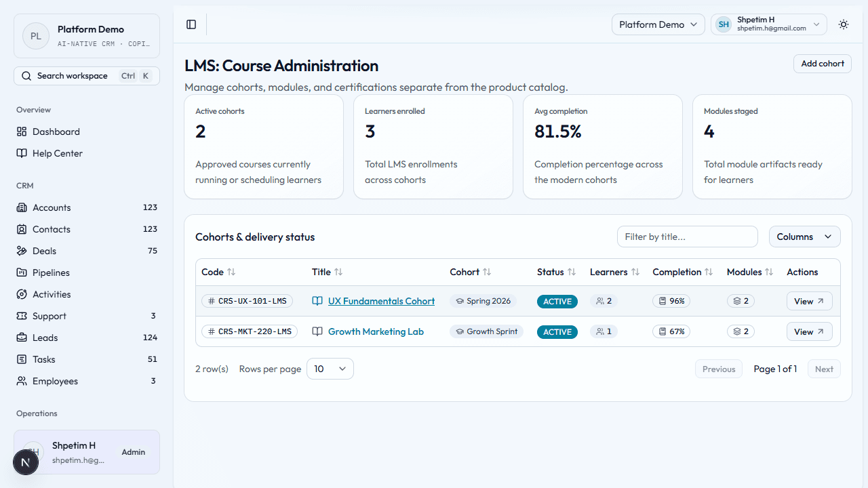Open the Dashboard from the sidebar

[56, 131]
